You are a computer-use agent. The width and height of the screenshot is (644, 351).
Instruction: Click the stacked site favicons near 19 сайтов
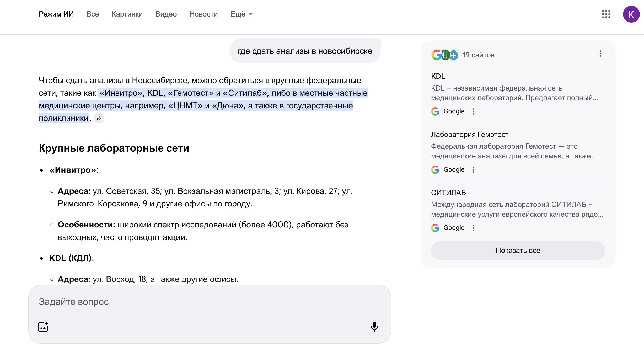coord(445,55)
